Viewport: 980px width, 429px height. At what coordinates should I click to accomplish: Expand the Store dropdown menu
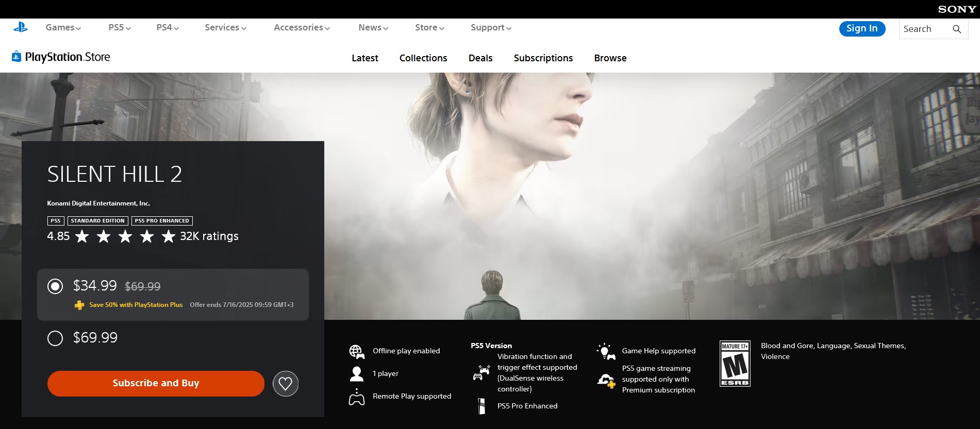click(x=429, y=28)
